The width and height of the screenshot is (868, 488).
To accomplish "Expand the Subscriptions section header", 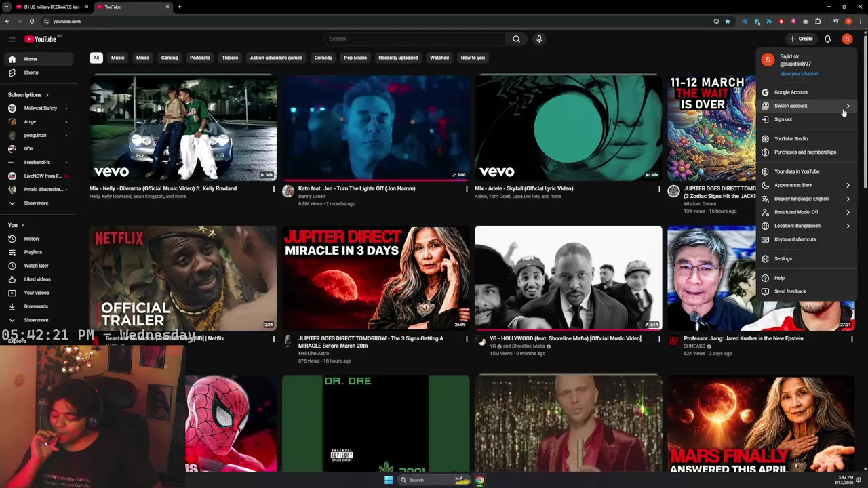I will tap(28, 95).
